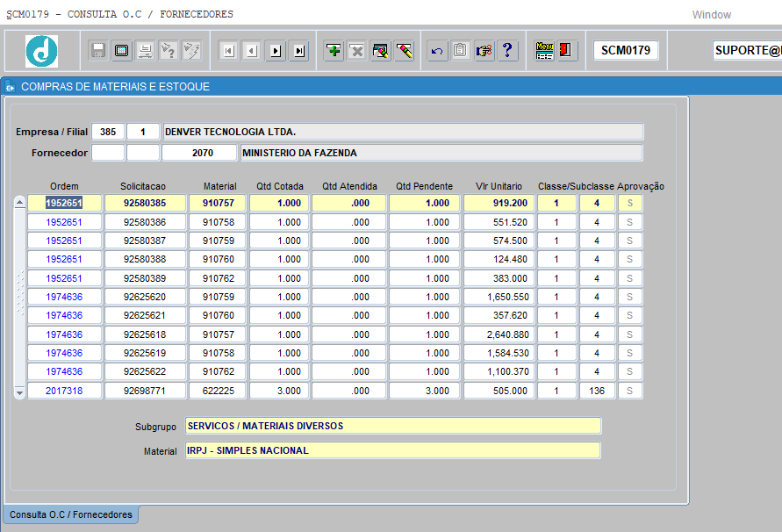This screenshot has width=782, height=532.
Task: Click the grey X delete record icon
Action: tap(357, 51)
